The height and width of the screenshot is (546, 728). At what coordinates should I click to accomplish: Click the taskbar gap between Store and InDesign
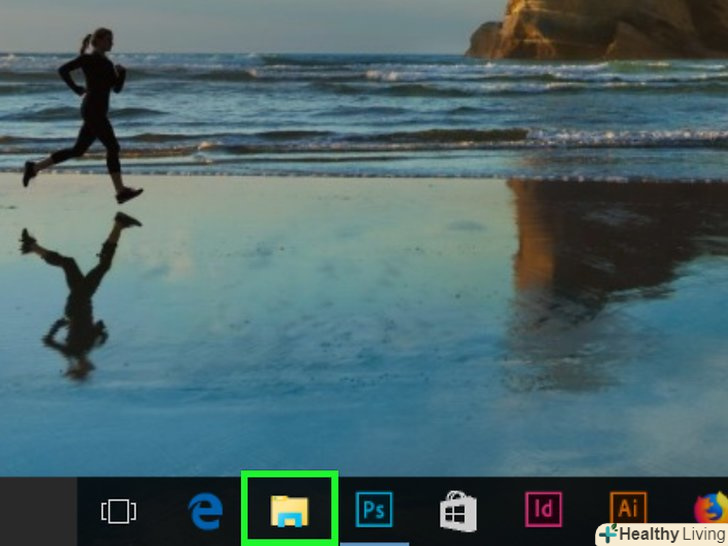tap(500, 512)
